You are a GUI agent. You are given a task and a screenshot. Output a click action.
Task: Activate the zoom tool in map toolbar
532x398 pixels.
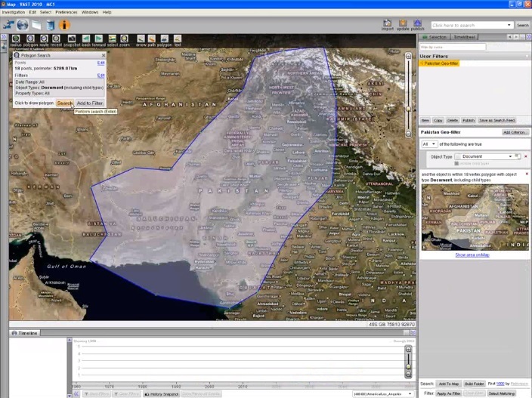(125, 39)
